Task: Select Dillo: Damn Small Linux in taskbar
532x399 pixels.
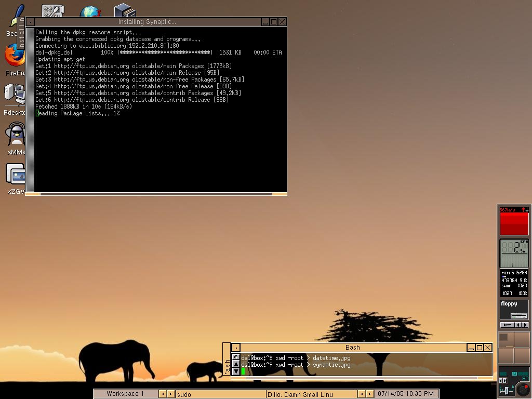Action: click(312, 394)
